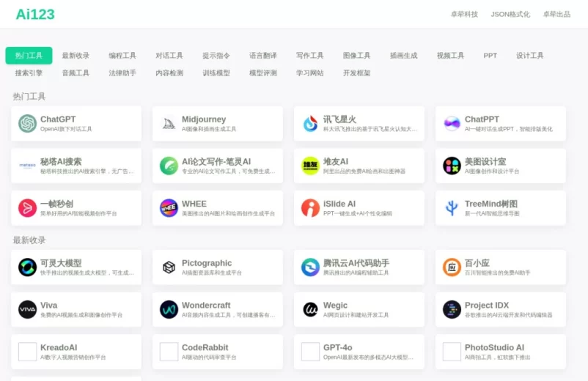
Task: Switch to the 最新收录 tab
Action: (76, 56)
